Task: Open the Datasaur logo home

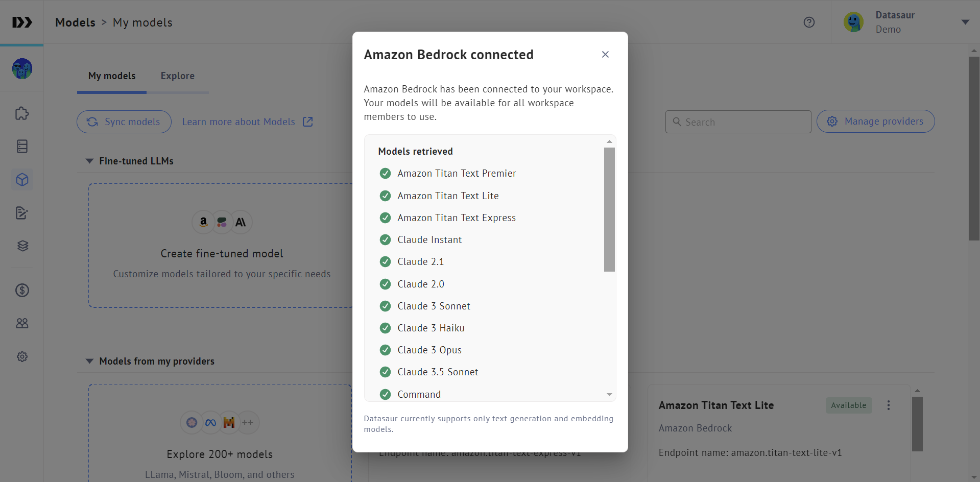Action: 22,22
